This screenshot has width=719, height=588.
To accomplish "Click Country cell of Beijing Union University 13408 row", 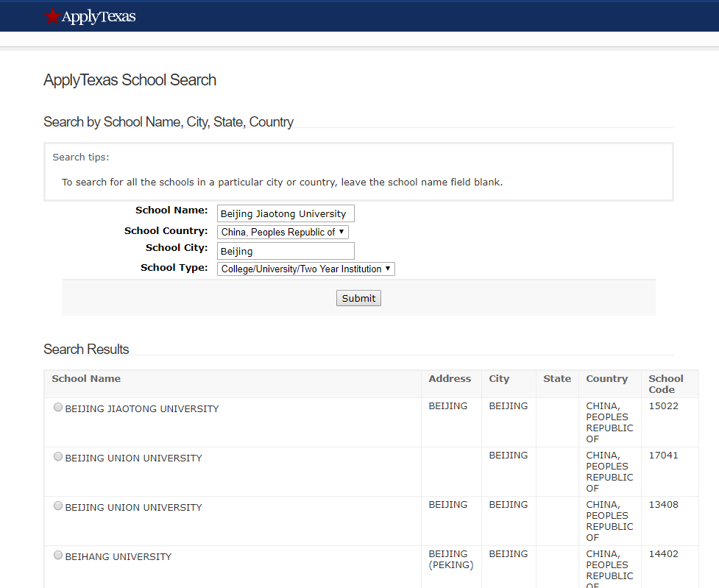I will tap(609, 521).
